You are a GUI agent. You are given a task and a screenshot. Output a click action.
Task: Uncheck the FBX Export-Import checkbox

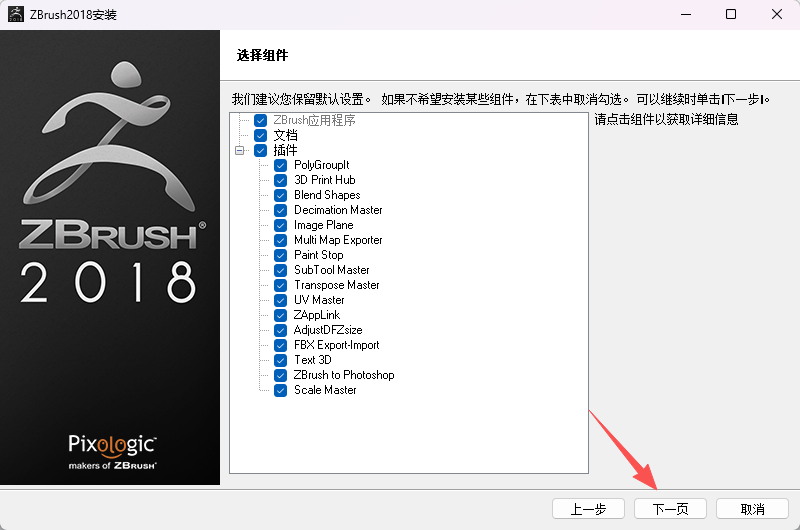(x=281, y=345)
